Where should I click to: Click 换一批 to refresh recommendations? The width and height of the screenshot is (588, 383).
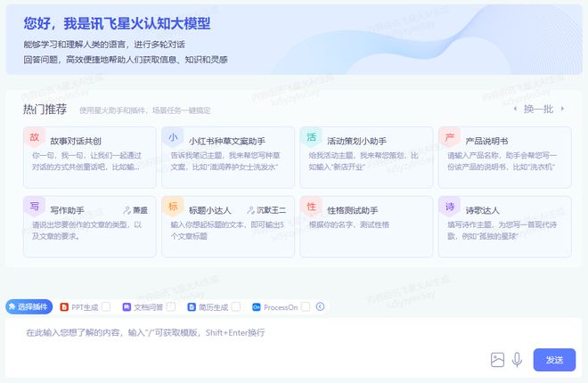(538, 109)
